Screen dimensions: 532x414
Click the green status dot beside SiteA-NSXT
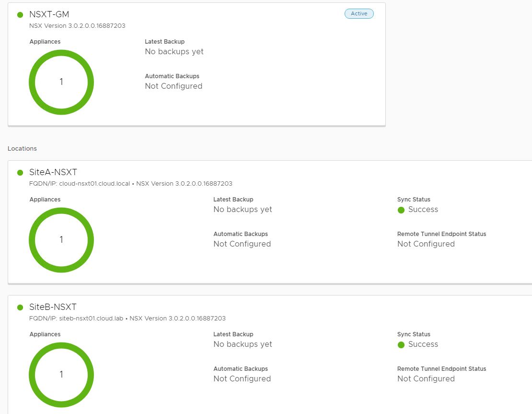point(20,173)
